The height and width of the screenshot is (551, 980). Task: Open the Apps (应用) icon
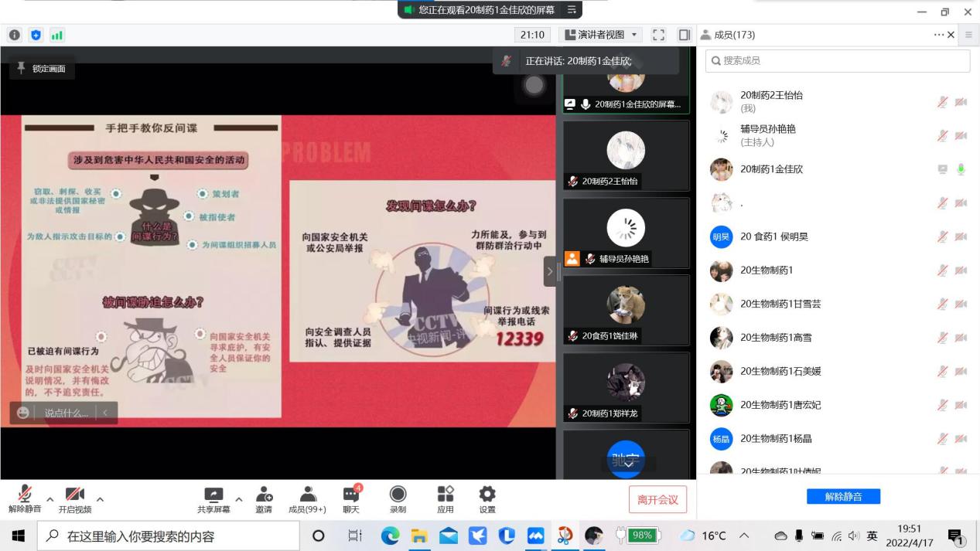(445, 499)
